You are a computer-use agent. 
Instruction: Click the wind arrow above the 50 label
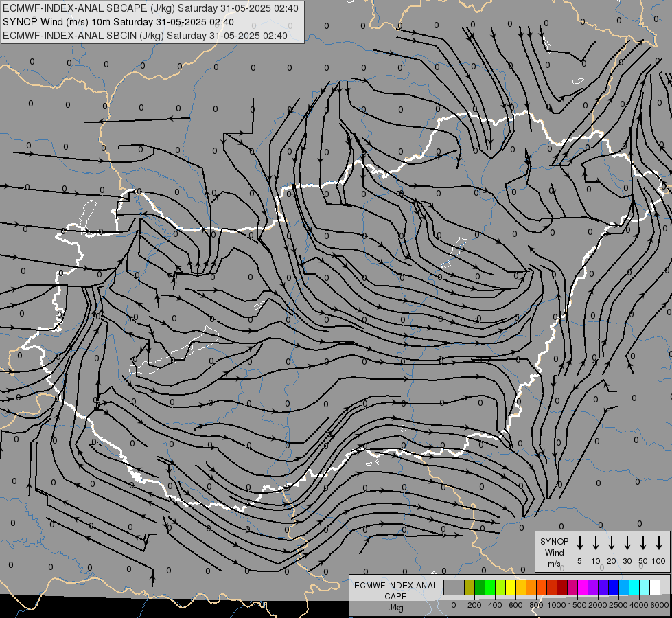coord(643,543)
